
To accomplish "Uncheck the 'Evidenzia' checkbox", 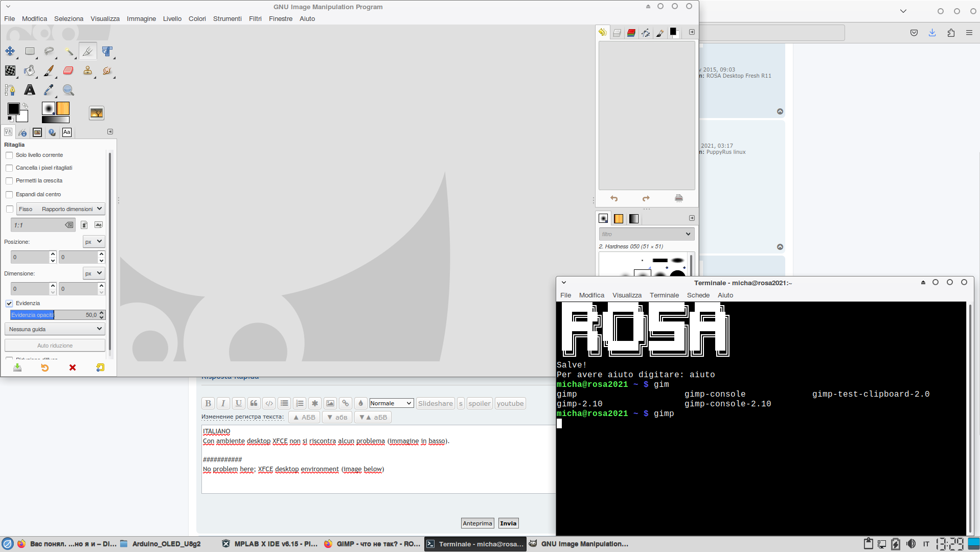I will pos(9,304).
